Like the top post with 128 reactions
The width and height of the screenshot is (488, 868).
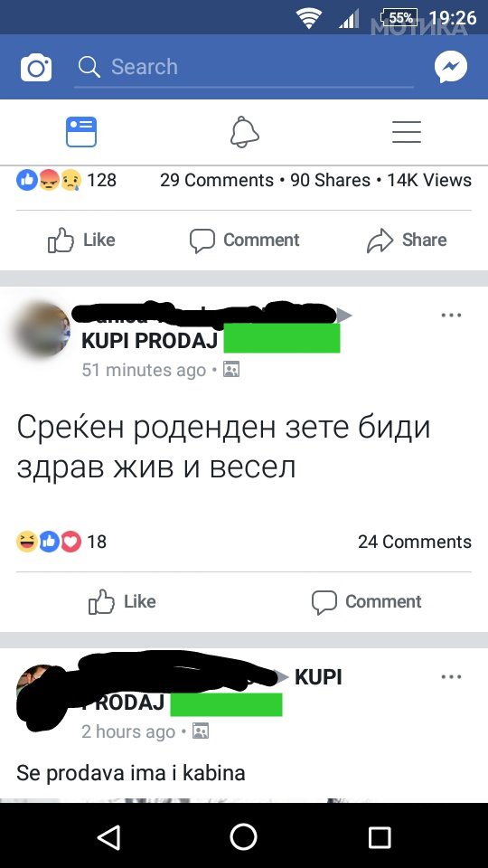pyautogui.click(x=81, y=241)
